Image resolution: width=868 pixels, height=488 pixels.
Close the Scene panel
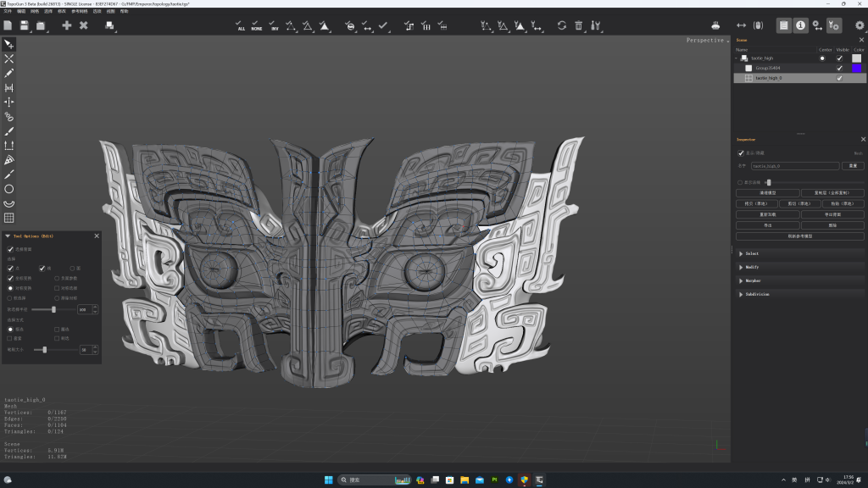pos(861,40)
